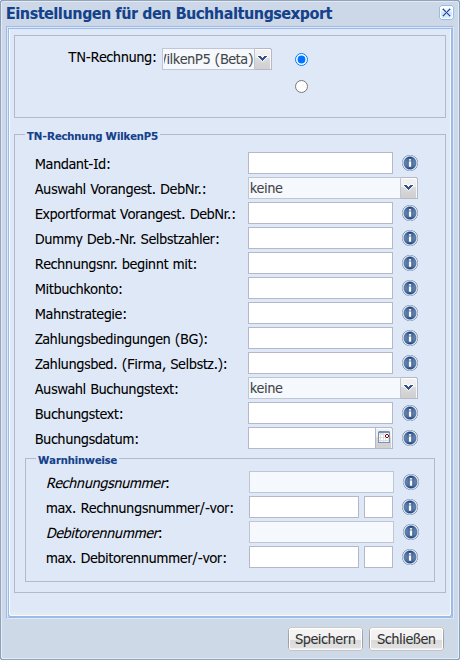Click small field beside max. Rechnungsnummer/-vor
The width and height of the screenshot is (460, 660).
click(x=378, y=507)
